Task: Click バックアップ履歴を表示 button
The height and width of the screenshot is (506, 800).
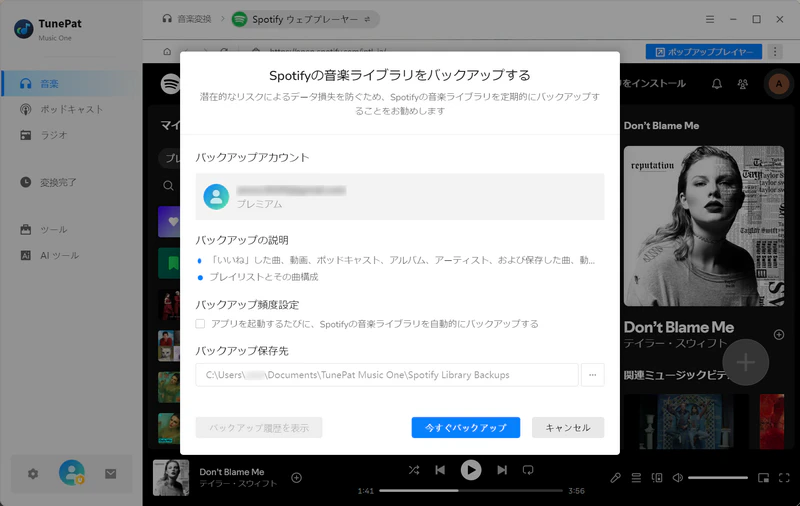Action: [x=259, y=427]
